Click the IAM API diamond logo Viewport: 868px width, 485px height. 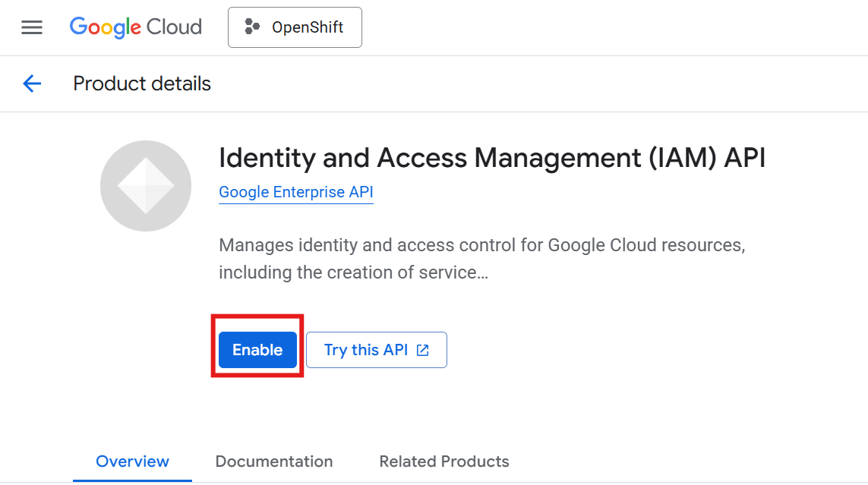(146, 186)
